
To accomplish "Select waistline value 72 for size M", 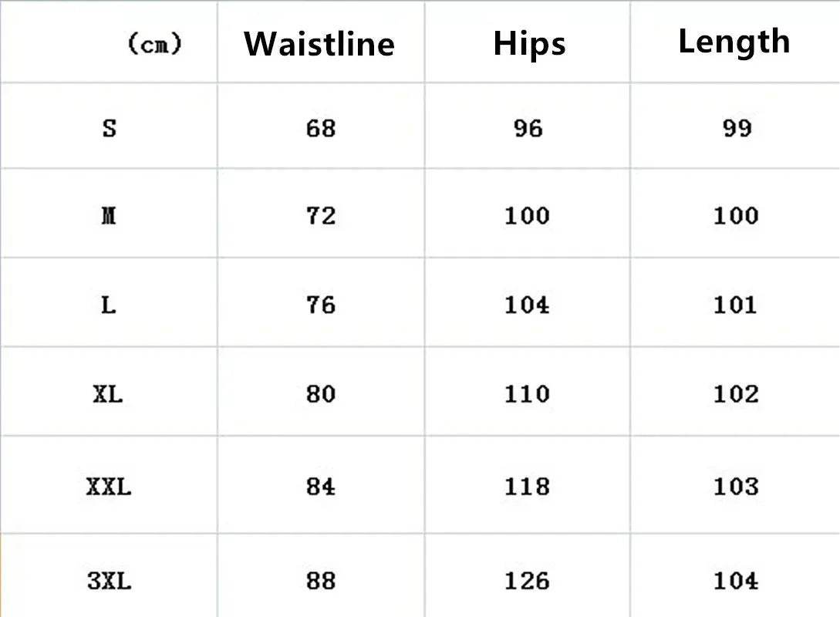I will pyautogui.click(x=321, y=216).
